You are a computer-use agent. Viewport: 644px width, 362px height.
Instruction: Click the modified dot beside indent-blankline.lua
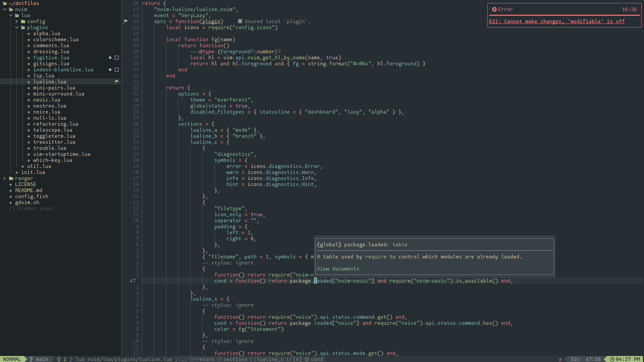(x=110, y=70)
